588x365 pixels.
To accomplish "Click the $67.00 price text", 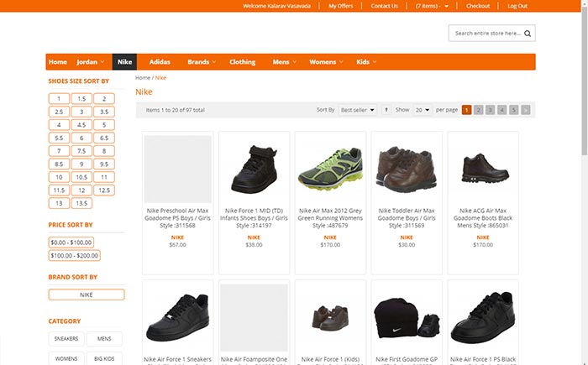I will [177, 245].
